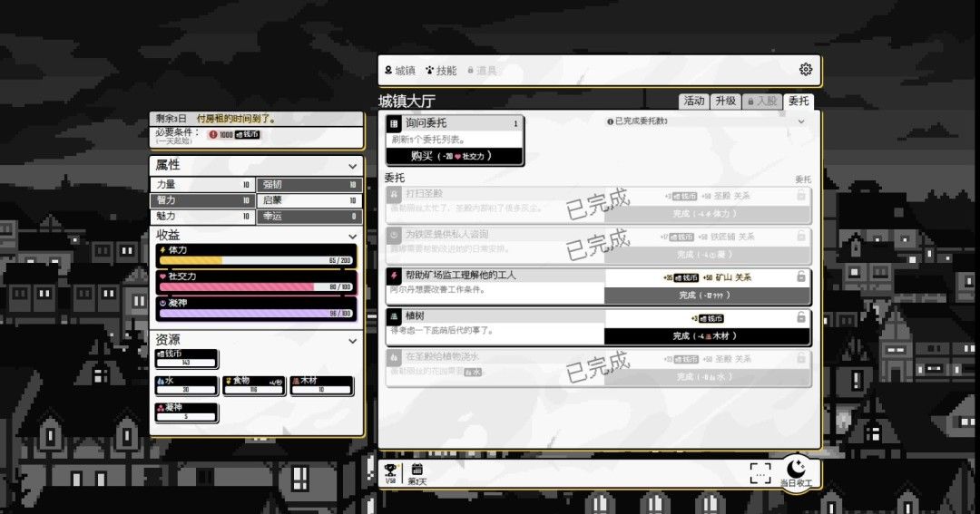Click the 阿尔丹想要改善工作条件 description
Image resolution: width=980 pixels, height=514 pixels.
point(438,290)
